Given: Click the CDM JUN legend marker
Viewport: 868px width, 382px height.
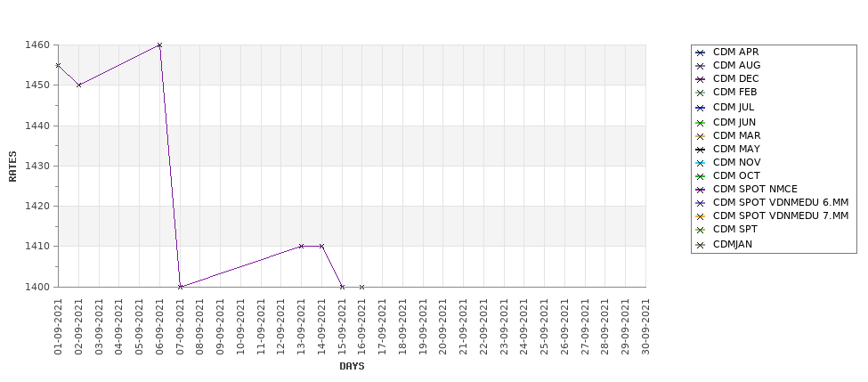Looking at the screenshot, I should 701,123.
